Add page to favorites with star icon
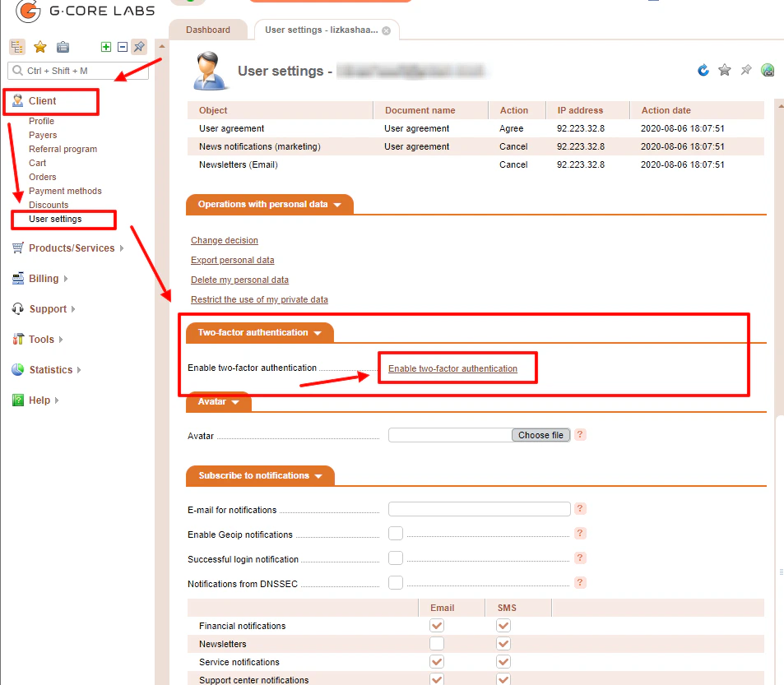 [725, 71]
